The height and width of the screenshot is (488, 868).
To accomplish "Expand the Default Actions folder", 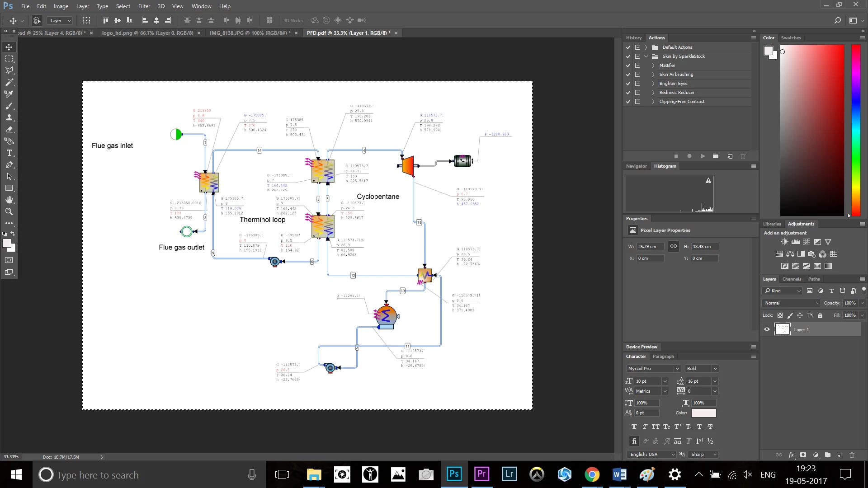I will tap(646, 47).
